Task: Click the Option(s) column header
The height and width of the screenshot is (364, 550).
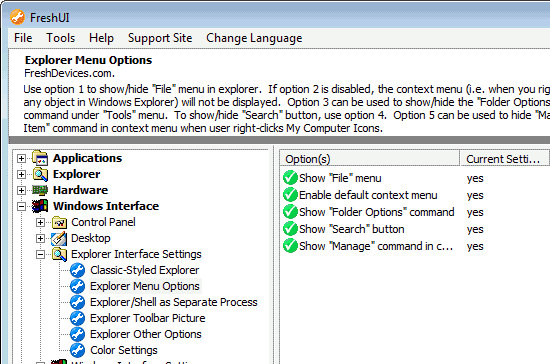Action: coord(369,159)
